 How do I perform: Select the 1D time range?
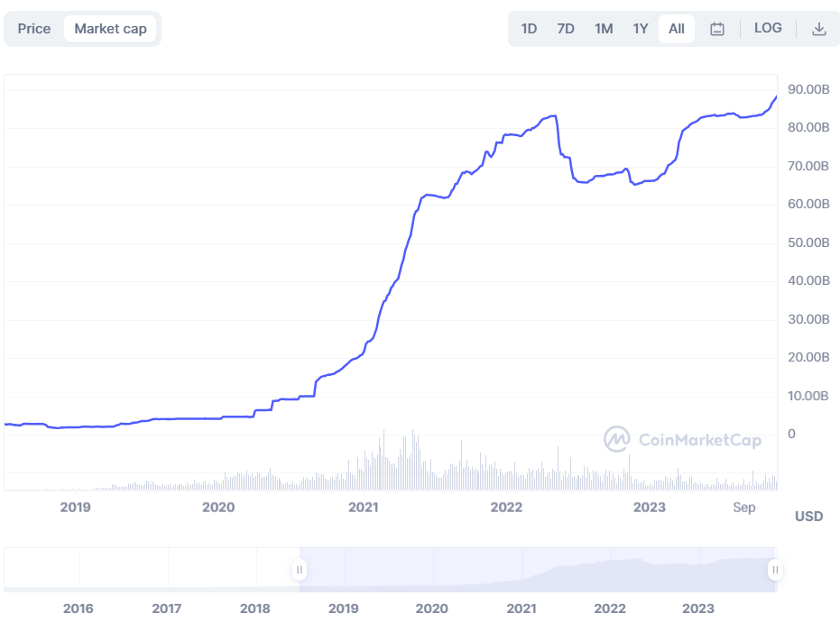point(529,29)
